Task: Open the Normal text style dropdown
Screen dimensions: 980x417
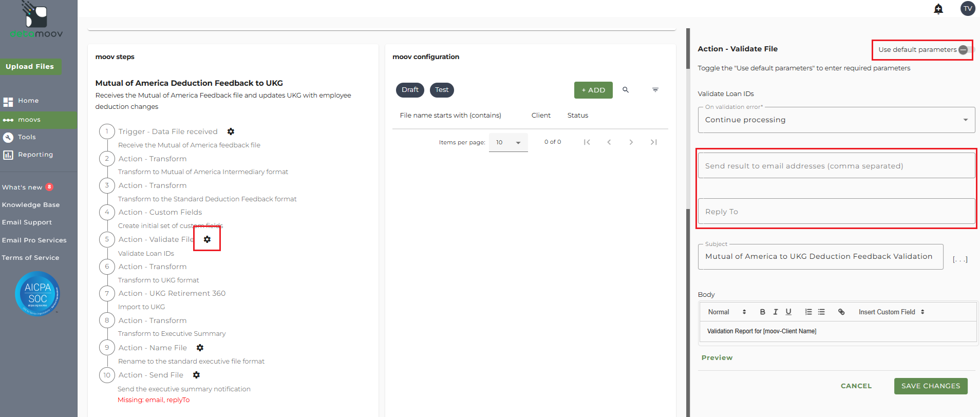Action: 727,312
